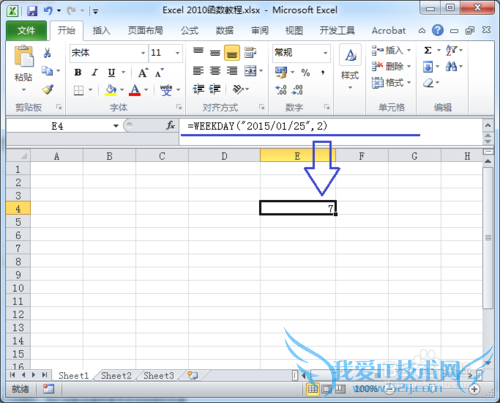
Task: Open the 字体 font group dialog launcher
Action: pos(179,107)
